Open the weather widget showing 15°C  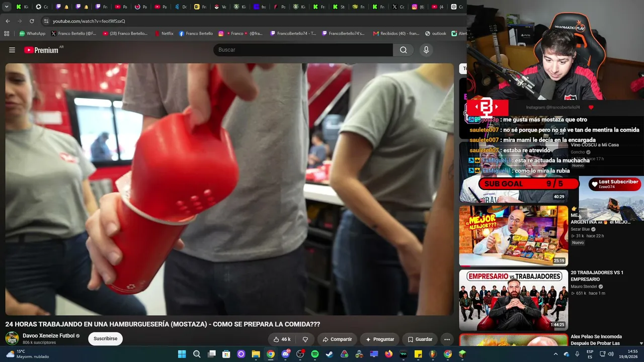coord(28,354)
